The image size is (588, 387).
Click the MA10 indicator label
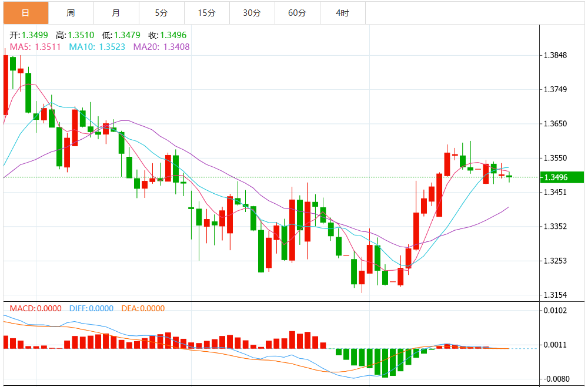pos(97,47)
